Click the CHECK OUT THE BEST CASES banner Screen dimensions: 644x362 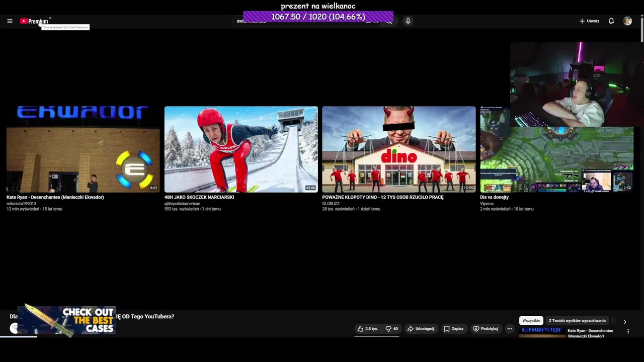(66, 320)
